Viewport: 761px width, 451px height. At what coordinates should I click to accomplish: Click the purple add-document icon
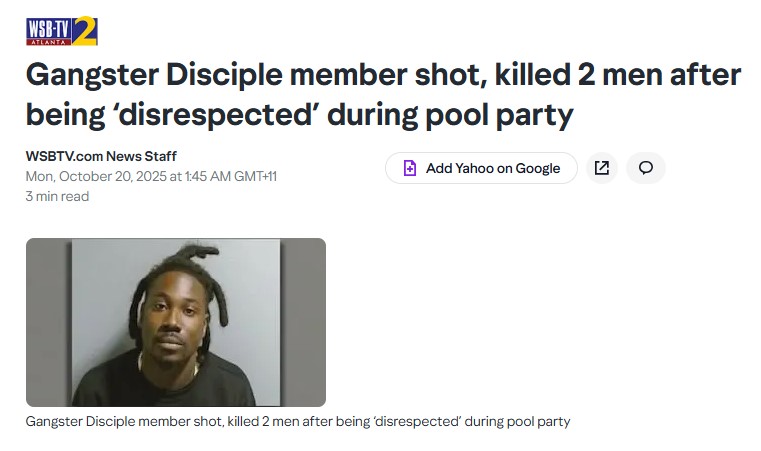point(410,168)
